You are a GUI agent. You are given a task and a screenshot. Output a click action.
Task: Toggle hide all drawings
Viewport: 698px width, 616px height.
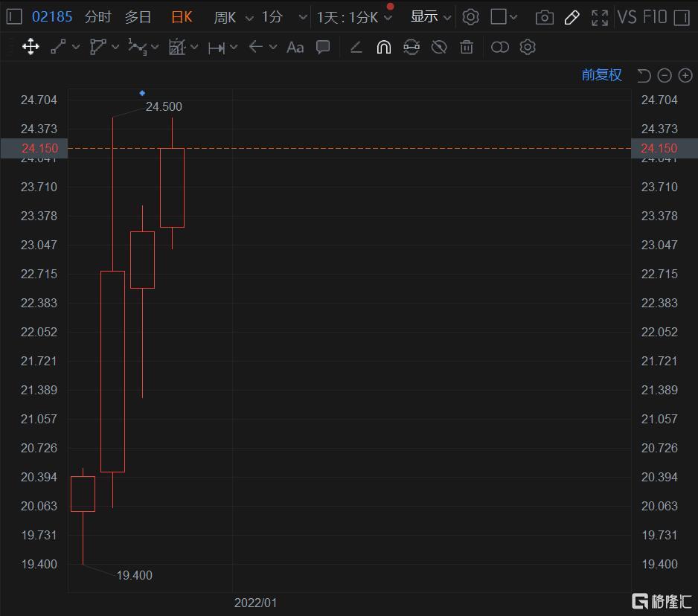pyautogui.click(x=439, y=47)
